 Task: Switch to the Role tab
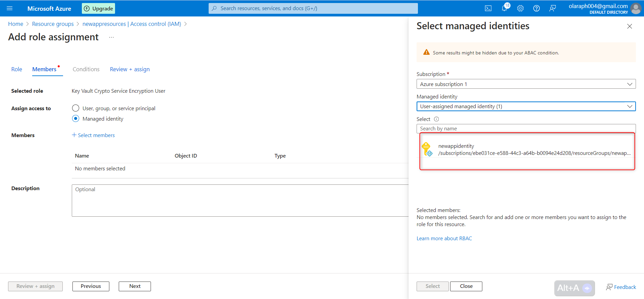pyautogui.click(x=17, y=69)
